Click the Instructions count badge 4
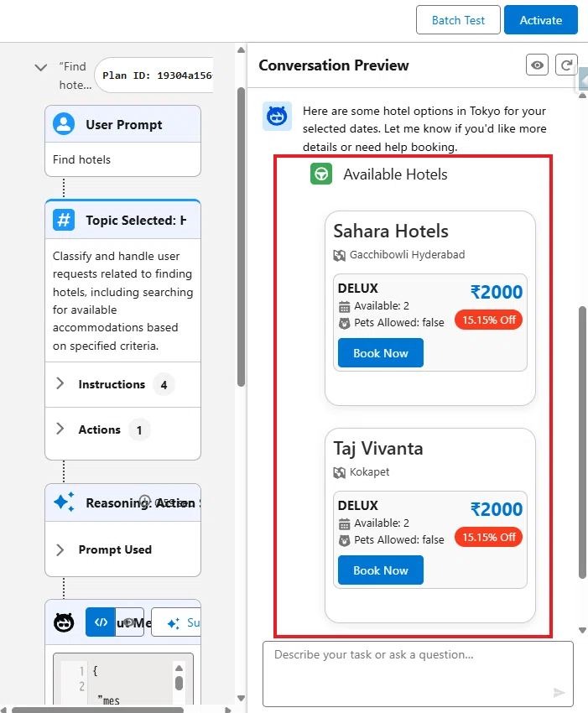588x713 pixels. [164, 385]
